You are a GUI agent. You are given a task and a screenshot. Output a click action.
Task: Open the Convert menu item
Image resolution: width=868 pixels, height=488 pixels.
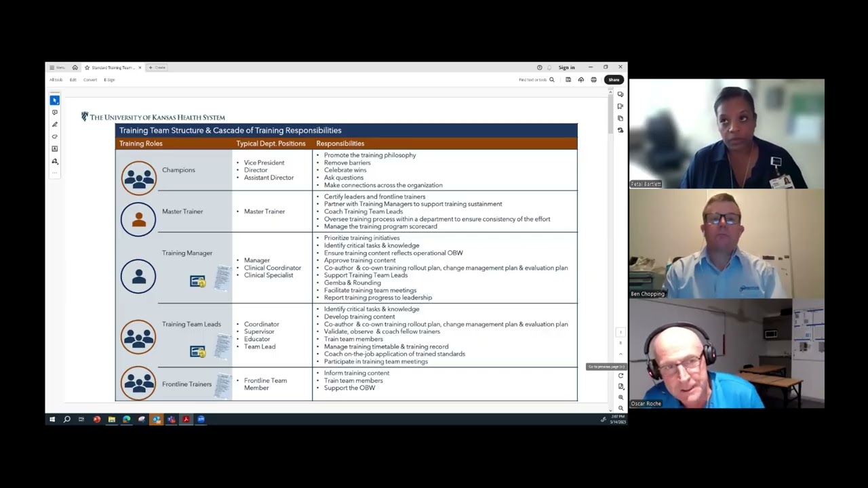click(90, 80)
